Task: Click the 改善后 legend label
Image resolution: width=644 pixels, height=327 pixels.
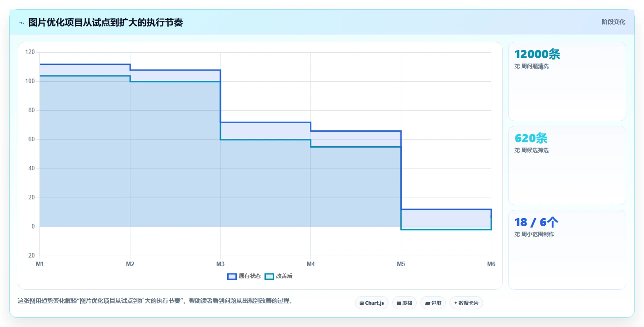Action: (x=284, y=276)
